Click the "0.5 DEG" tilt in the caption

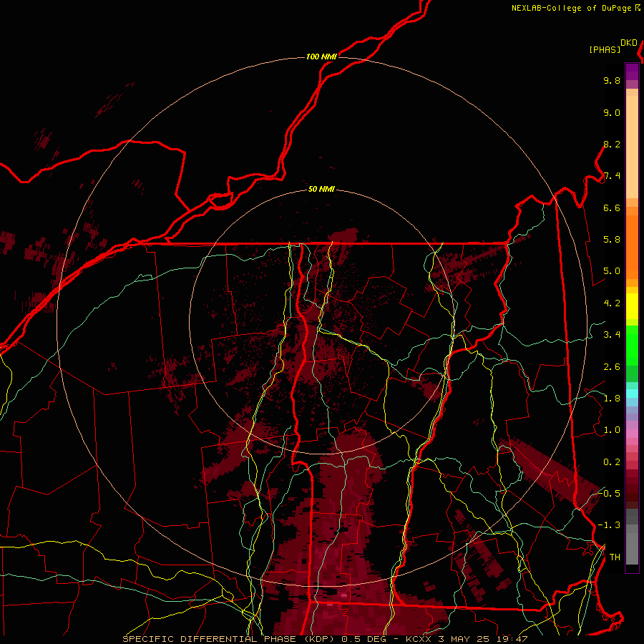(365, 639)
